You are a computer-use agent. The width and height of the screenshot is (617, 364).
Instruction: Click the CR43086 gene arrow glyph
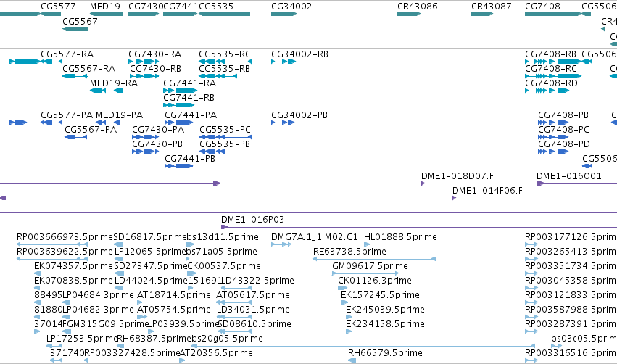(x=409, y=14)
